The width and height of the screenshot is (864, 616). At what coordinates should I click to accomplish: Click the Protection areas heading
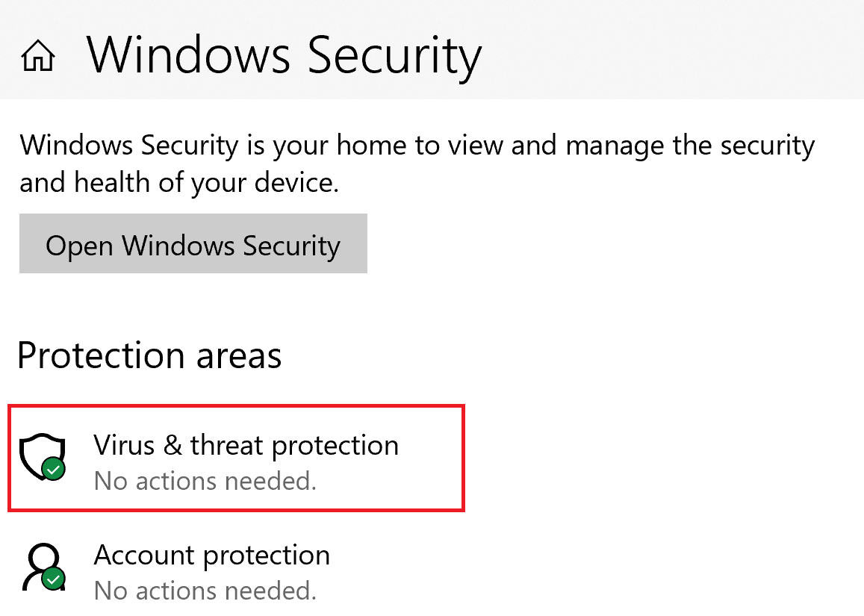pyautogui.click(x=149, y=355)
